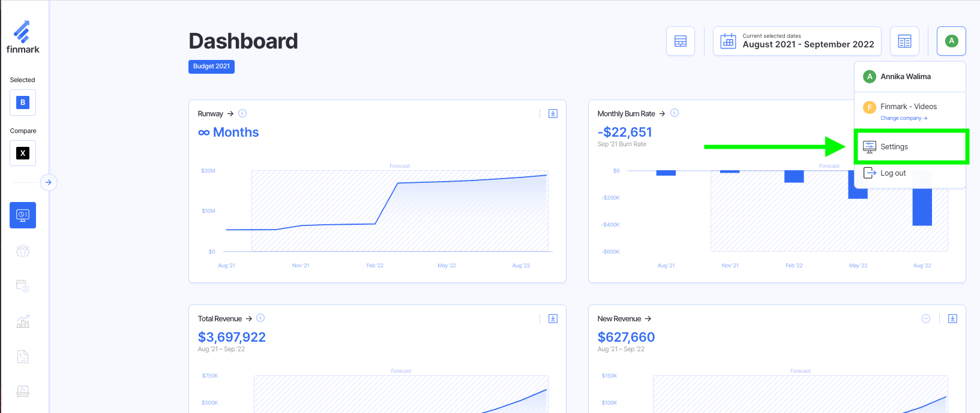
Task: Click info icon beside Monthly Burn Rate
Action: point(675,113)
